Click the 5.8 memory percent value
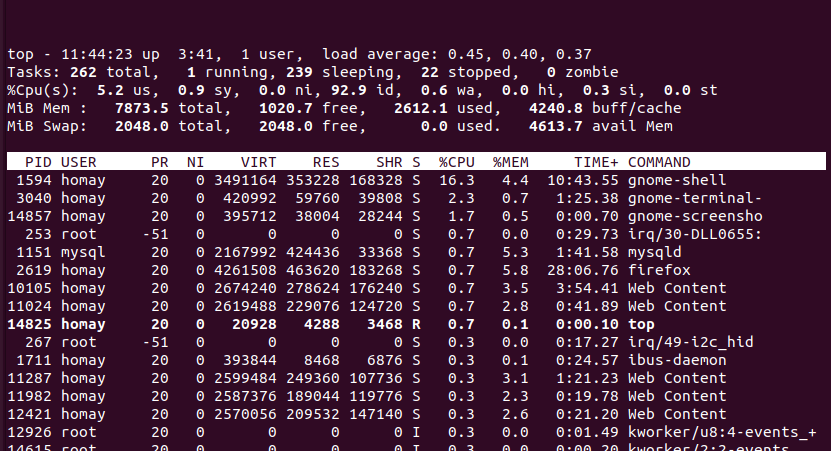This screenshot has height=451, width=831. [x=515, y=270]
